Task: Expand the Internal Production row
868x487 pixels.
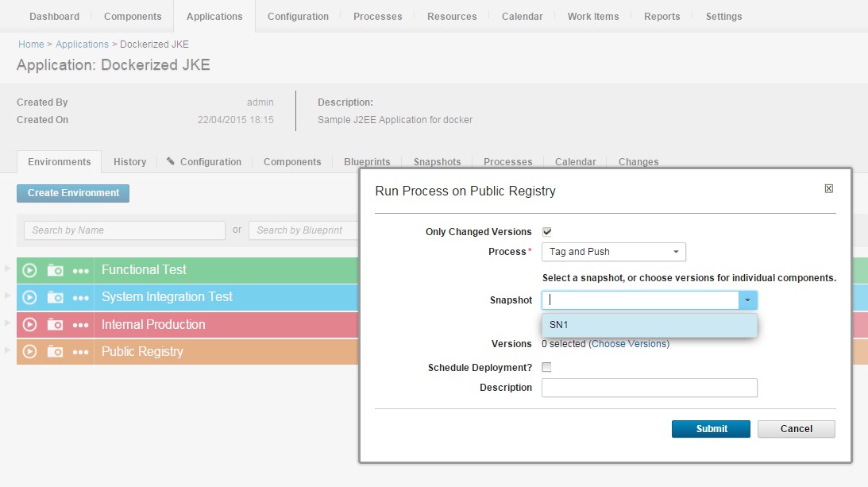Action: [x=7, y=323]
